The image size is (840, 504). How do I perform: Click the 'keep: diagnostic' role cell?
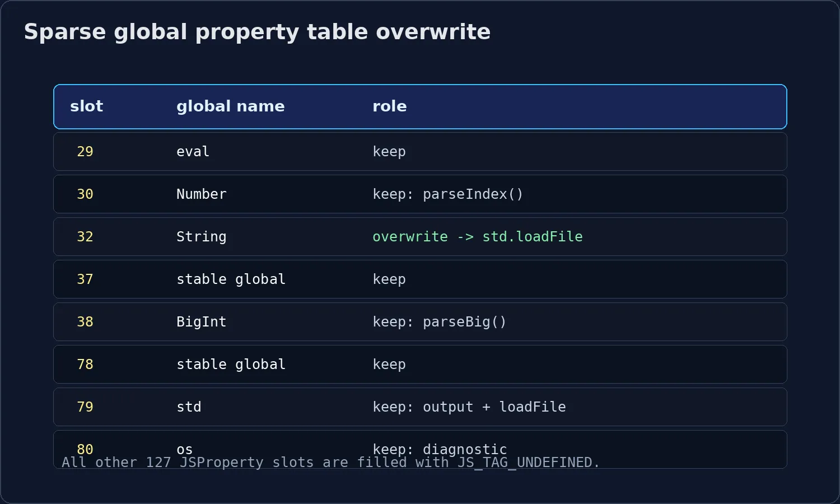click(440, 449)
